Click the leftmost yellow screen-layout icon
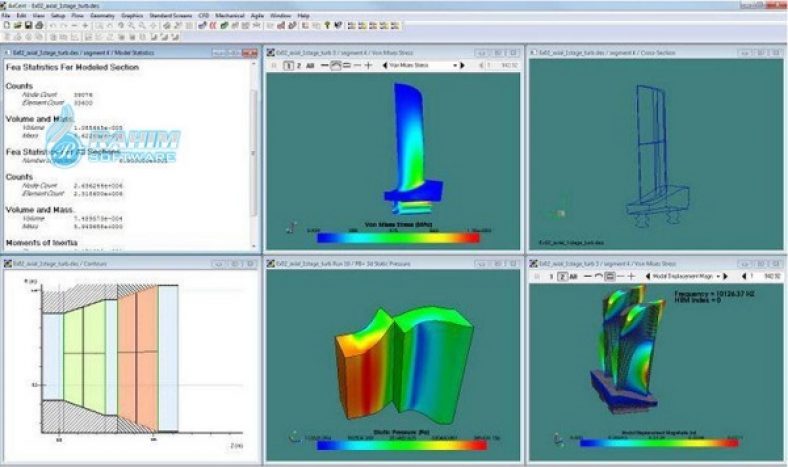 [x=352, y=25]
